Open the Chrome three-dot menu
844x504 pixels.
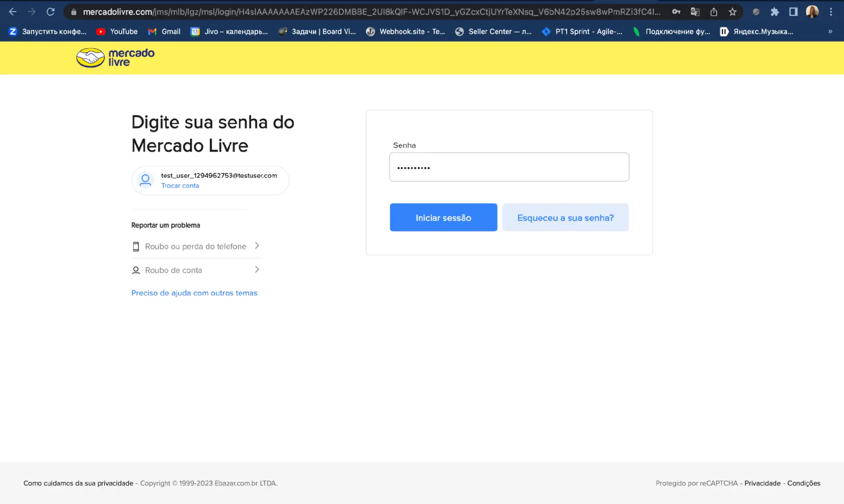(831, 12)
